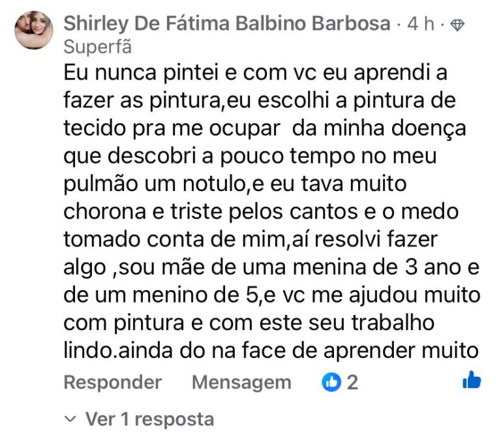This screenshot has height=448, width=501.
Task: Click the Mensagem button
Action: [241, 381]
